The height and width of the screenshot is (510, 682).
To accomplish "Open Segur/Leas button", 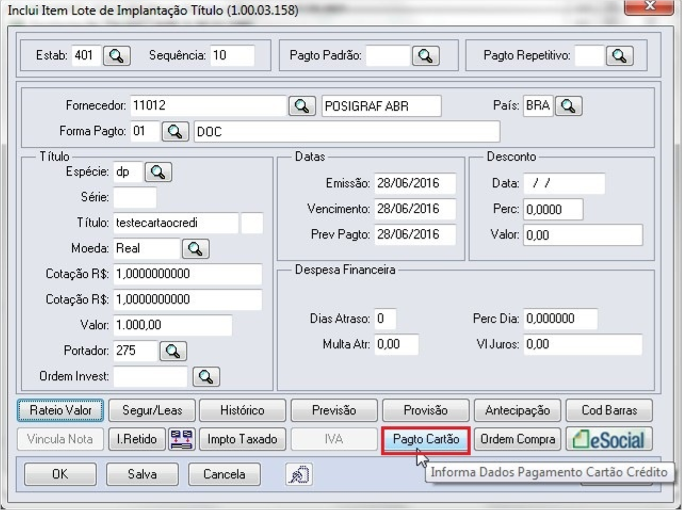I will tap(152, 410).
